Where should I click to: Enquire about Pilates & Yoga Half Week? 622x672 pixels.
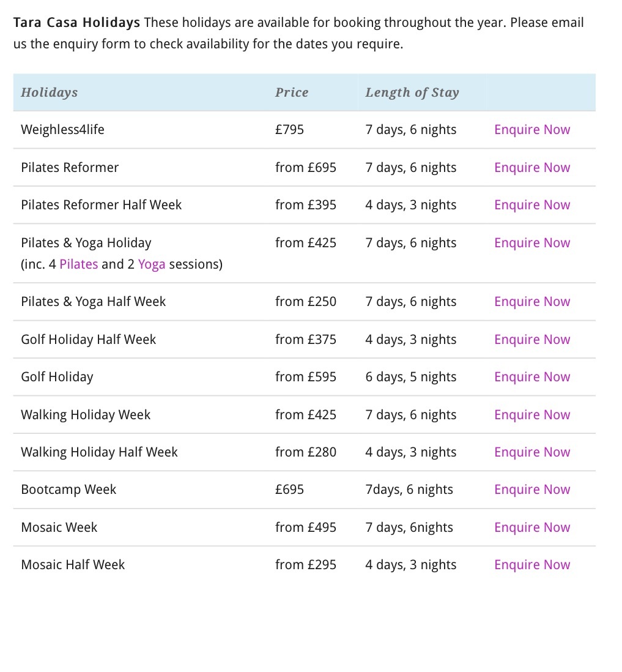[x=531, y=302]
